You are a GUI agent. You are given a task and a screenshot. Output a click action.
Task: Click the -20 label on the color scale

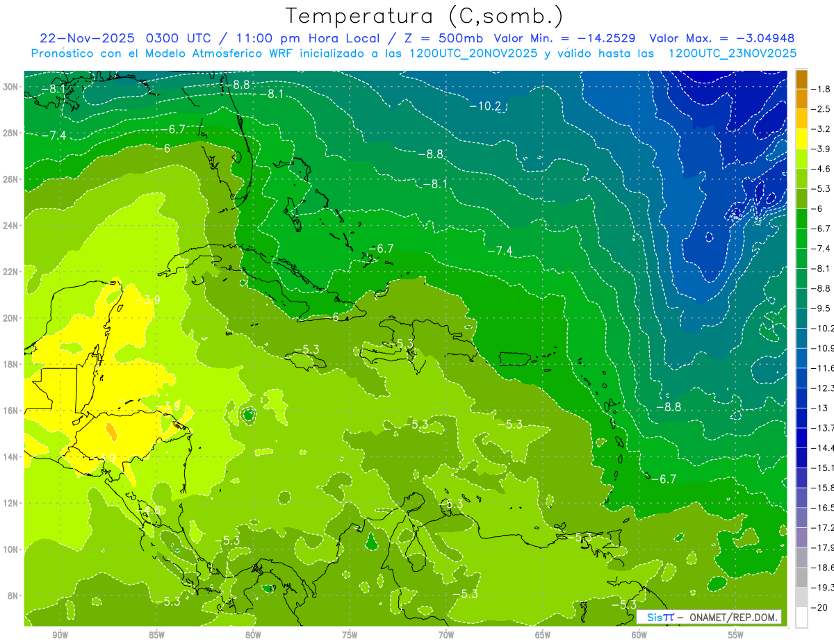point(819,608)
